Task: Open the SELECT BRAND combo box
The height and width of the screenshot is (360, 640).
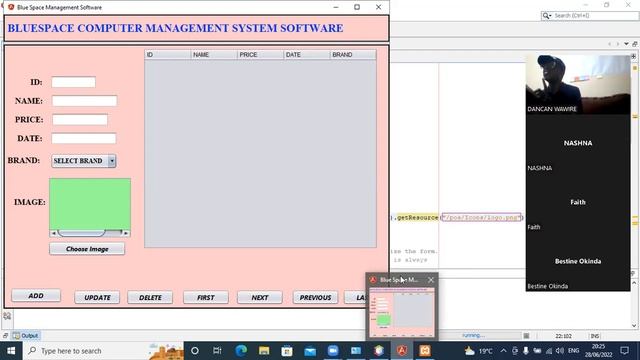Action: (x=84, y=161)
